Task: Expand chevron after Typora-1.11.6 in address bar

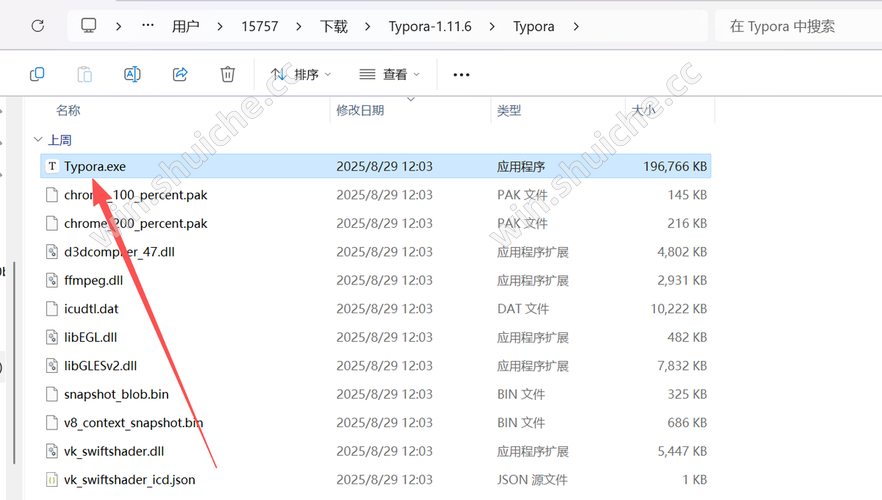Action: coord(492,26)
